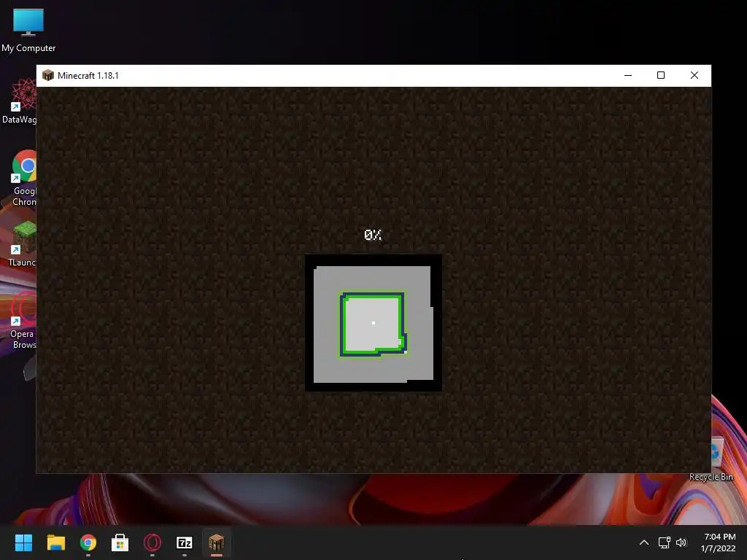Minimize the Minecraft 1.18.1 window

628,75
